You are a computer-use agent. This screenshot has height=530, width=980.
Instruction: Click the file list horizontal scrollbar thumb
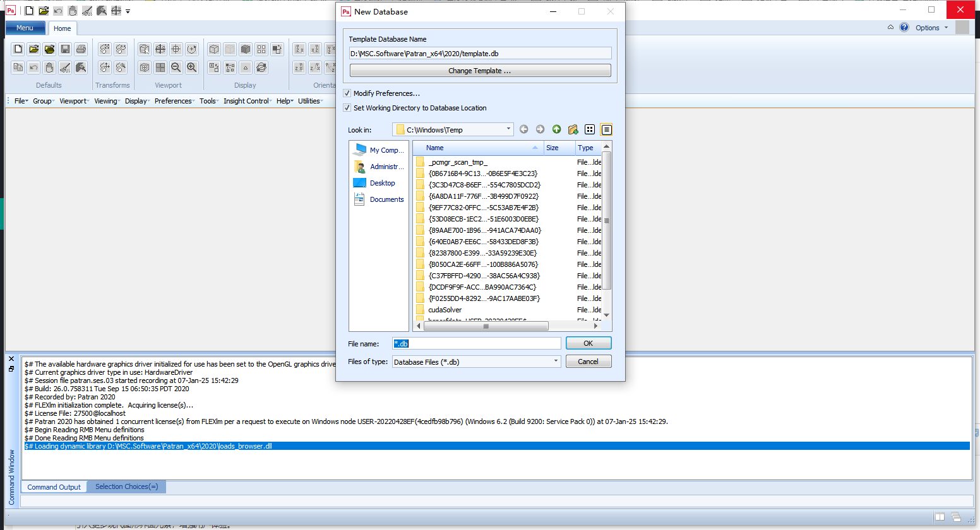[x=486, y=326]
